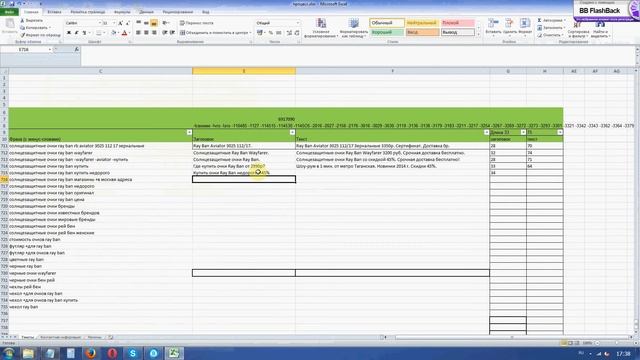Click the Copy (Копировать) icon
Screen dimensions: 640x360
pos(22,28)
